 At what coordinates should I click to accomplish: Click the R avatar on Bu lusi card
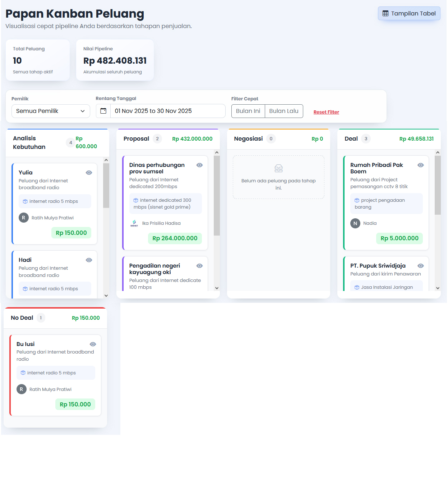click(22, 389)
